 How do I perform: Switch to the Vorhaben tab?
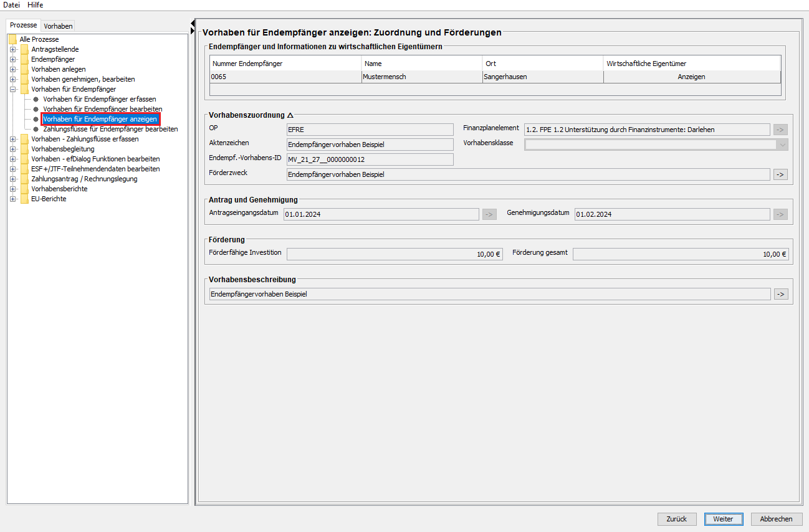[x=58, y=26]
